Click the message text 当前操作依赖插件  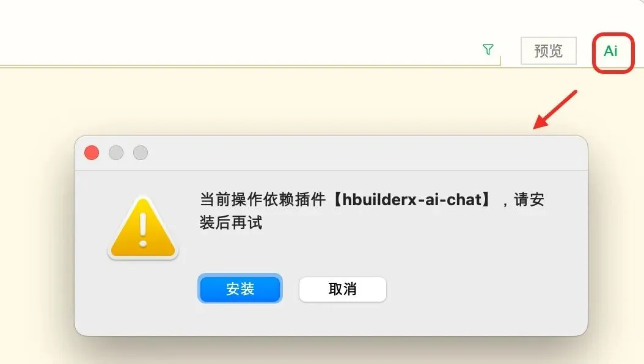point(263,200)
